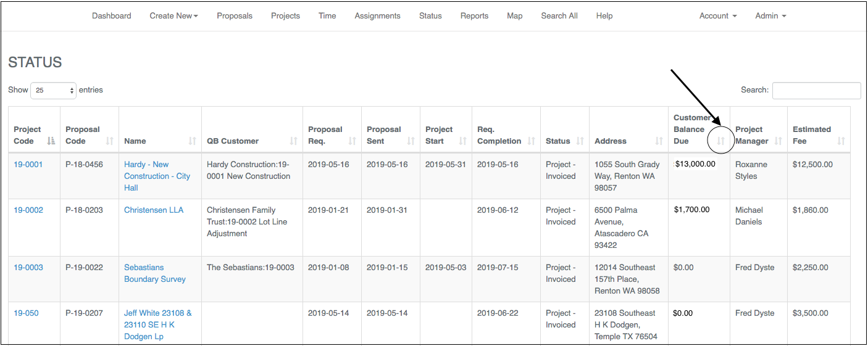The width and height of the screenshot is (868, 346).
Task: Open Sebastians Boundary Survey link
Action: 155,273
